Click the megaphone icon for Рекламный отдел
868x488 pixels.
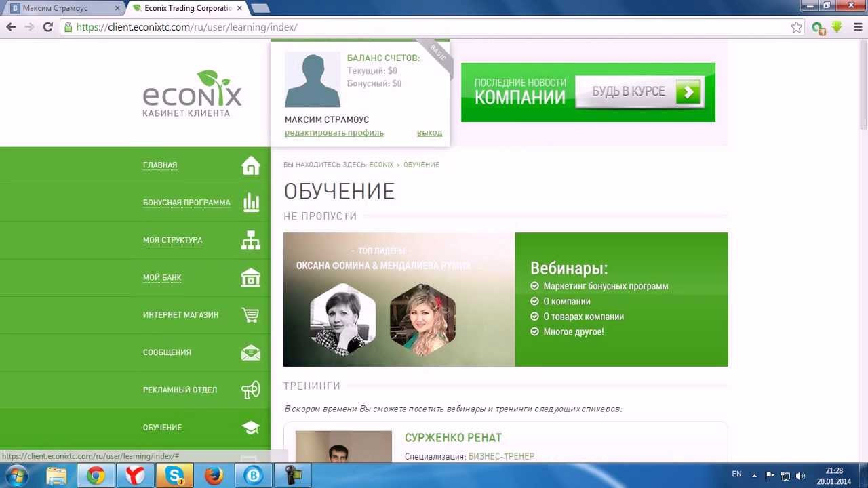(x=251, y=390)
